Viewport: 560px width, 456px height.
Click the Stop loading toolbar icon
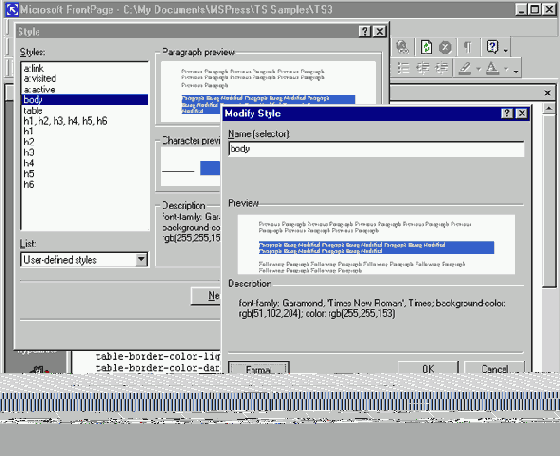pos(445,47)
